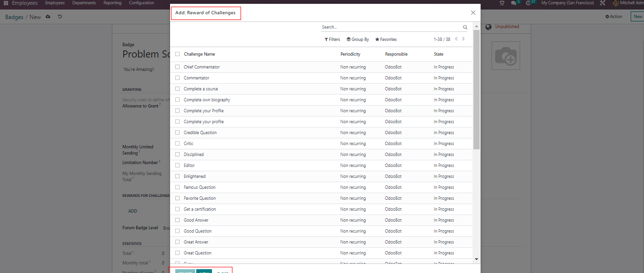Image resolution: width=644 pixels, height=273 pixels.
Task: Go to next page of challenges
Action: point(463,39)
